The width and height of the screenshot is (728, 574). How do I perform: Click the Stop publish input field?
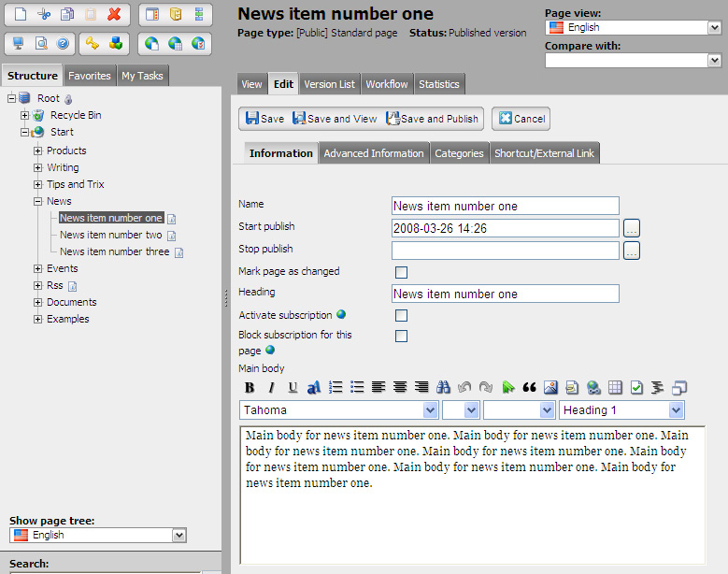coord(505,251)
